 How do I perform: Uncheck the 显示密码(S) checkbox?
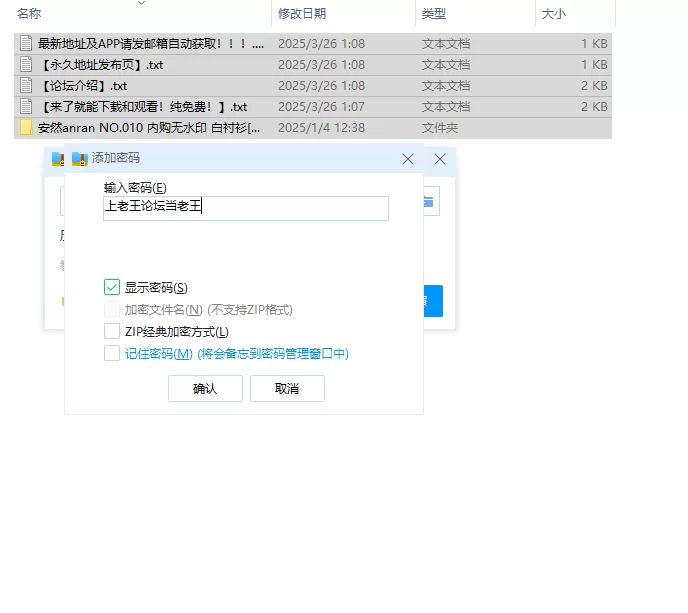point(112,287)
